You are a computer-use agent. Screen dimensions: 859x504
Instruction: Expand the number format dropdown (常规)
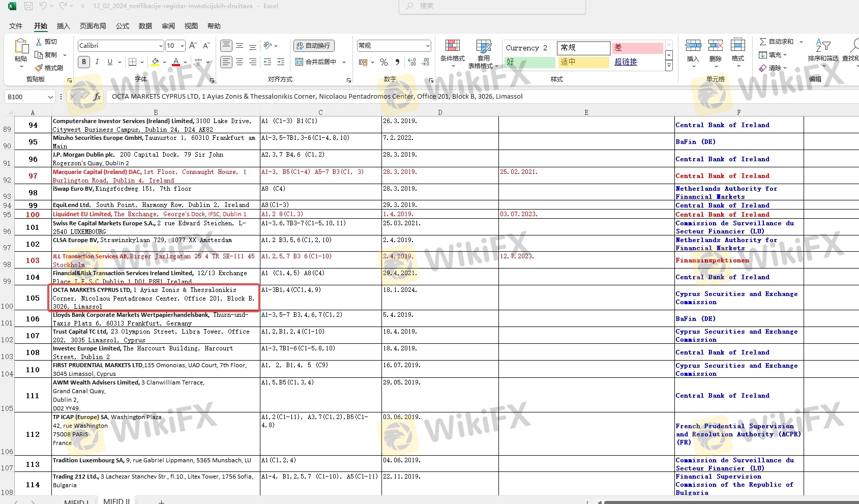[427, 46]
